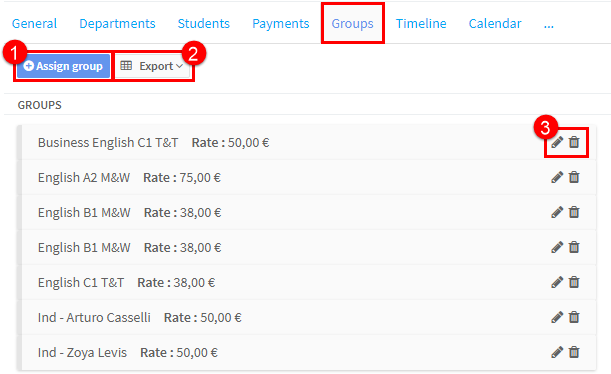Viewport: 611px width, 374px height.
Task: Open the Calendar tab
Action: (495, 23)
